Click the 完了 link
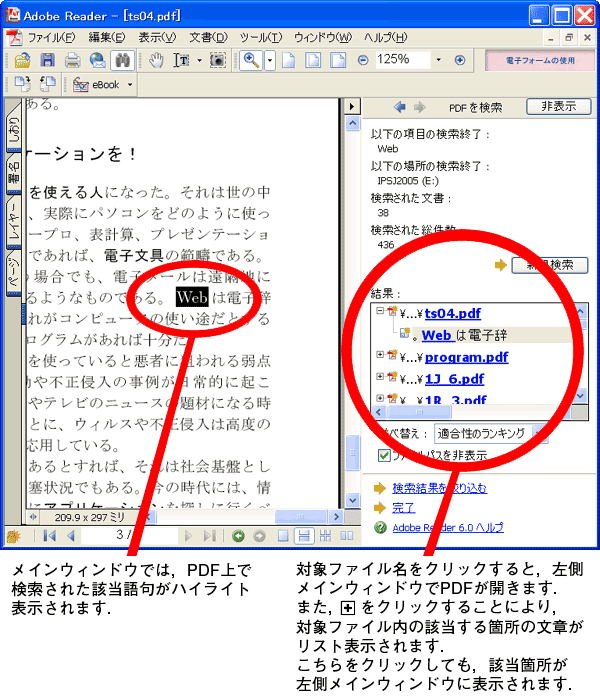 click(x=403, y=508)
